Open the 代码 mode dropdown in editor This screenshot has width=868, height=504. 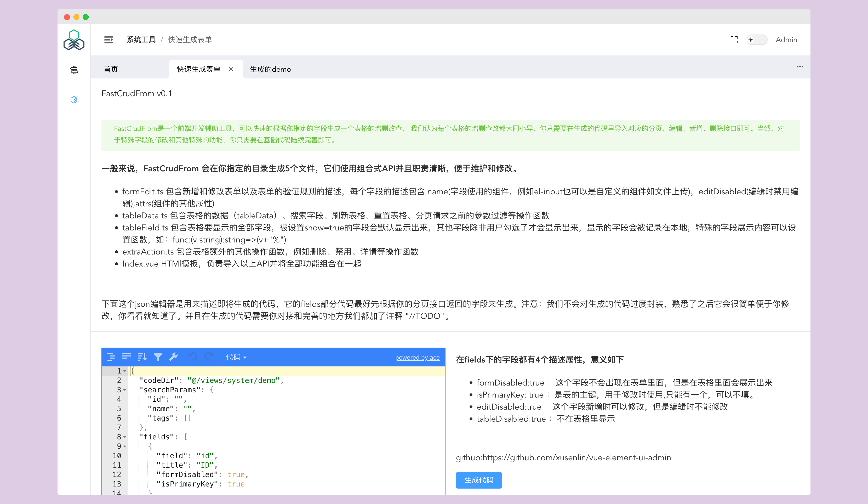[236, 357]
